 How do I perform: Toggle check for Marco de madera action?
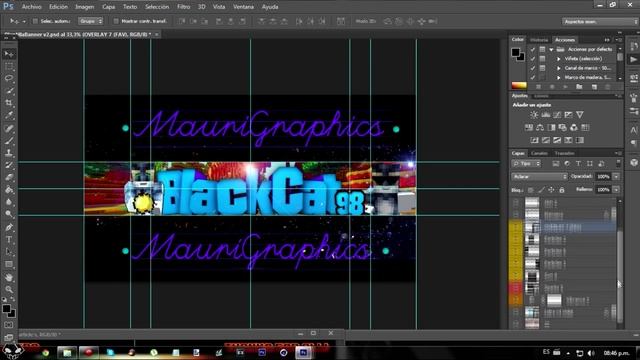533,77
